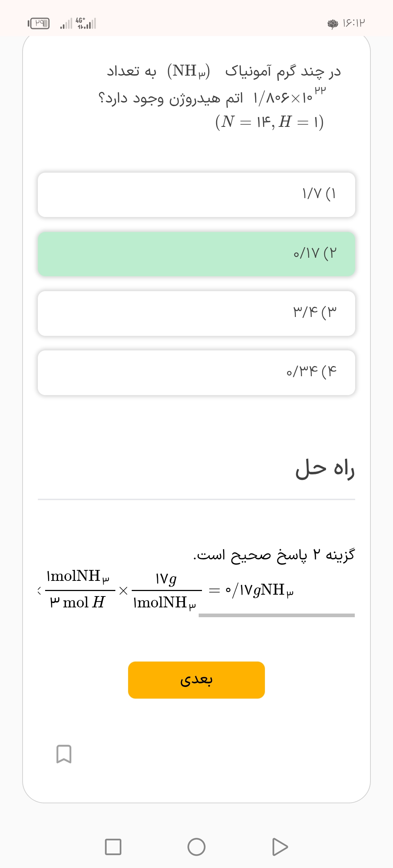
Task: Tap the bookmark icon to save question
Action: 64,754
